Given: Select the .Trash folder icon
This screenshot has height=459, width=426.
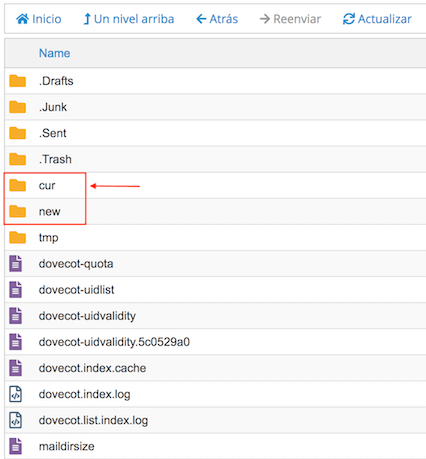Looking at the screenshot, I should pyautogui.click(x=18, y=159).
